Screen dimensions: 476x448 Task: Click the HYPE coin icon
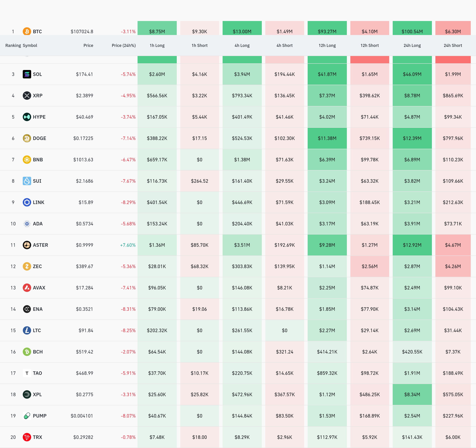27,117
